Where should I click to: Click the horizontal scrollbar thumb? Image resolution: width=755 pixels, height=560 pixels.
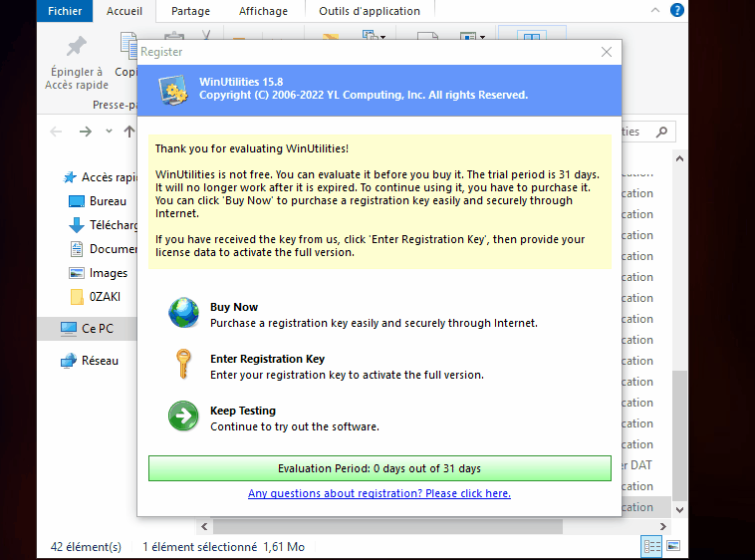tap(387, 526)
